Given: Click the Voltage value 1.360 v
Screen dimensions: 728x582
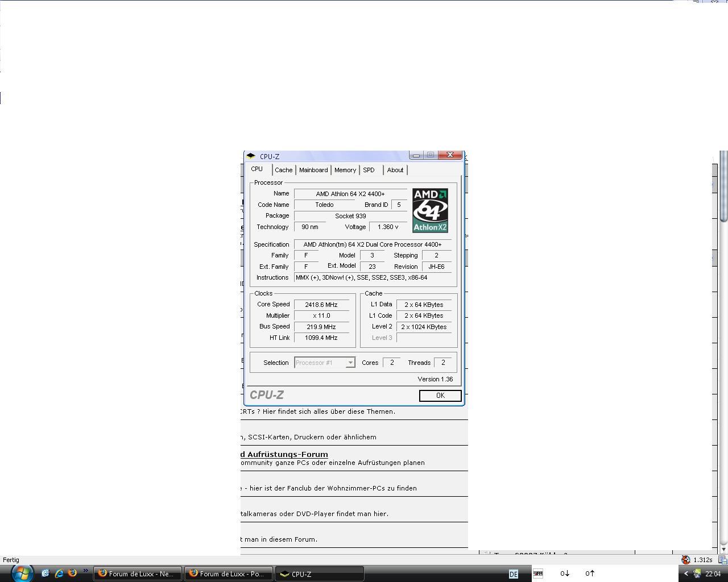Looking at the screenshot, I should coord(388,227).
